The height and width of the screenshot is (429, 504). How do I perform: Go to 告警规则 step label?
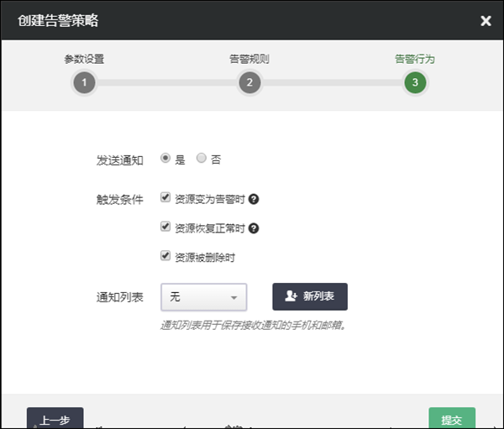pyautogui.click(x=249, y=60)
